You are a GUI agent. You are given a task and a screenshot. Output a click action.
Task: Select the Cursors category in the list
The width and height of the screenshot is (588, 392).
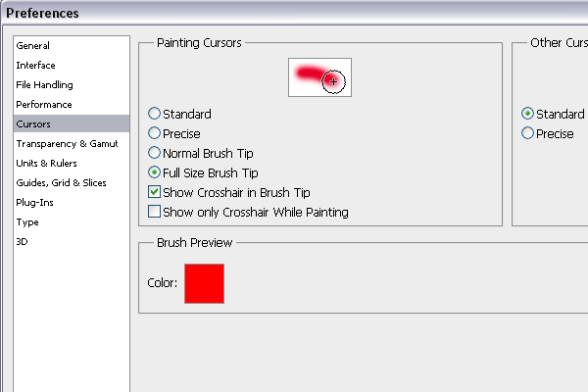pyautogui.click(x=72, y=123)
